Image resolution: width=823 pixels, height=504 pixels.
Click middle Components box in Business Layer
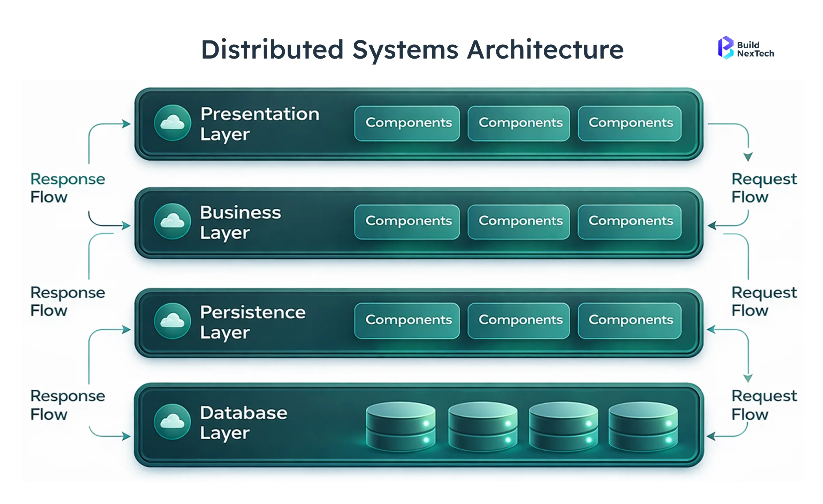pyautogui.click(x=519, y=222)
